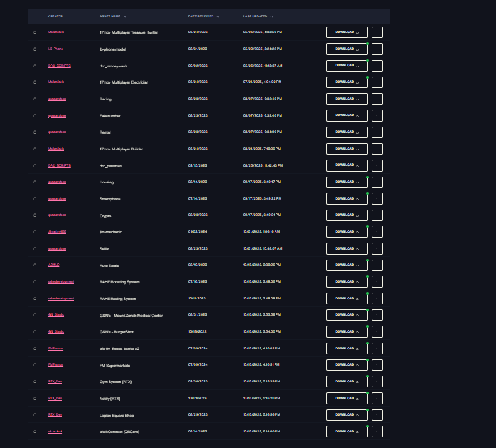Click circle icon beside Crypto row
The height and width of the screenshot is (448, 496).
pos(35,215)
